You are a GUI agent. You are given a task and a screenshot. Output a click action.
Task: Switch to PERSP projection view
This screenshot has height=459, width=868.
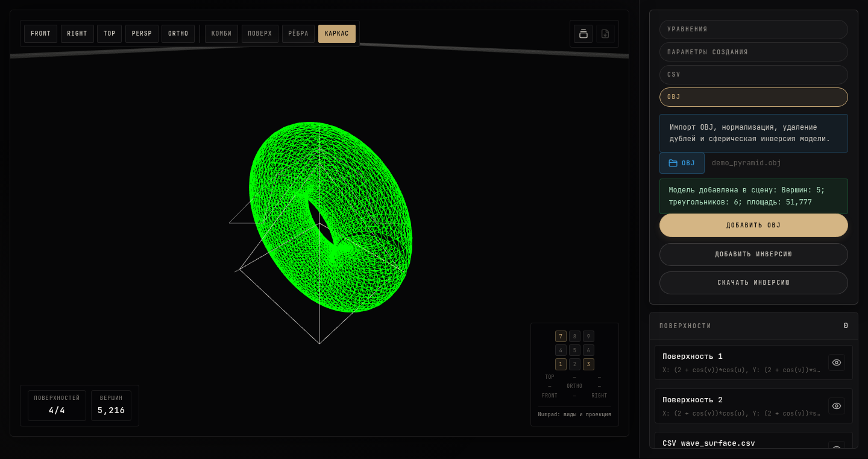142,34
